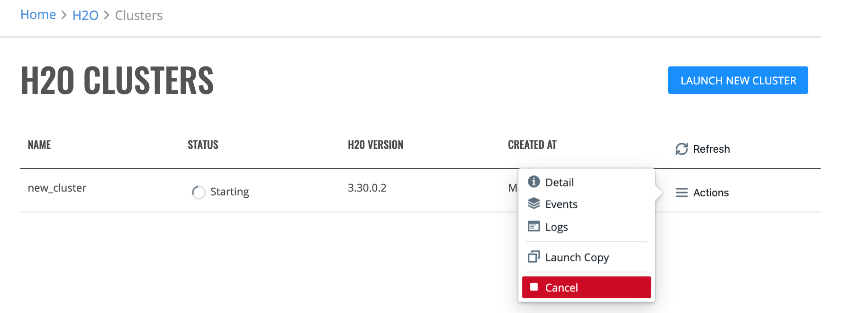Click the layers icon beside Events
This screenshot has width=868, height=313.
tap(534, 203)
